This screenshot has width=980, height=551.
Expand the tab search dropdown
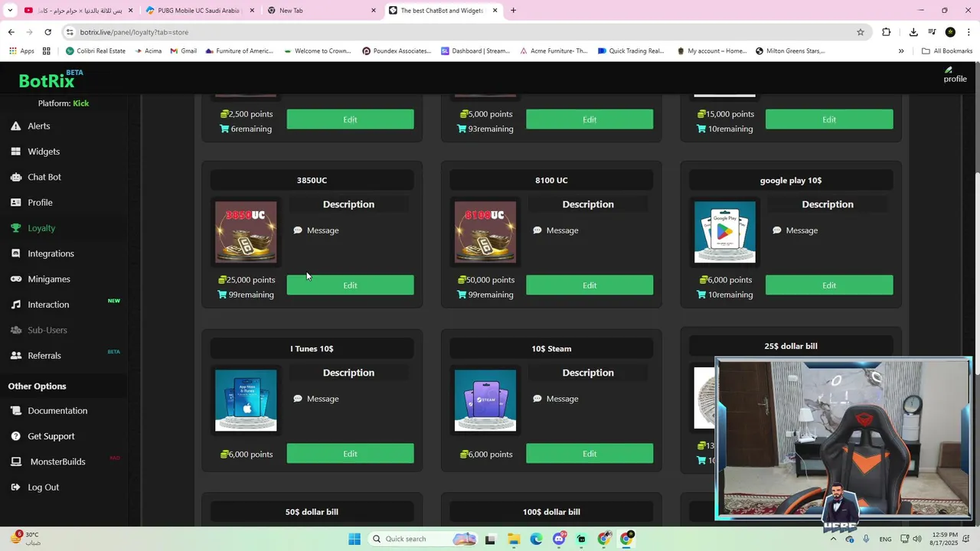[10, 11]
